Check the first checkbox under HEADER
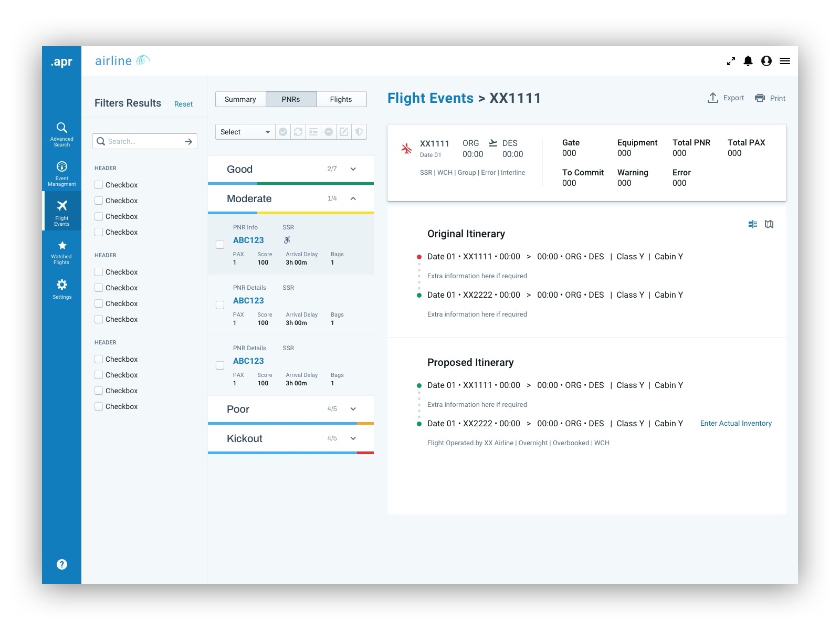 coord(98,184)
